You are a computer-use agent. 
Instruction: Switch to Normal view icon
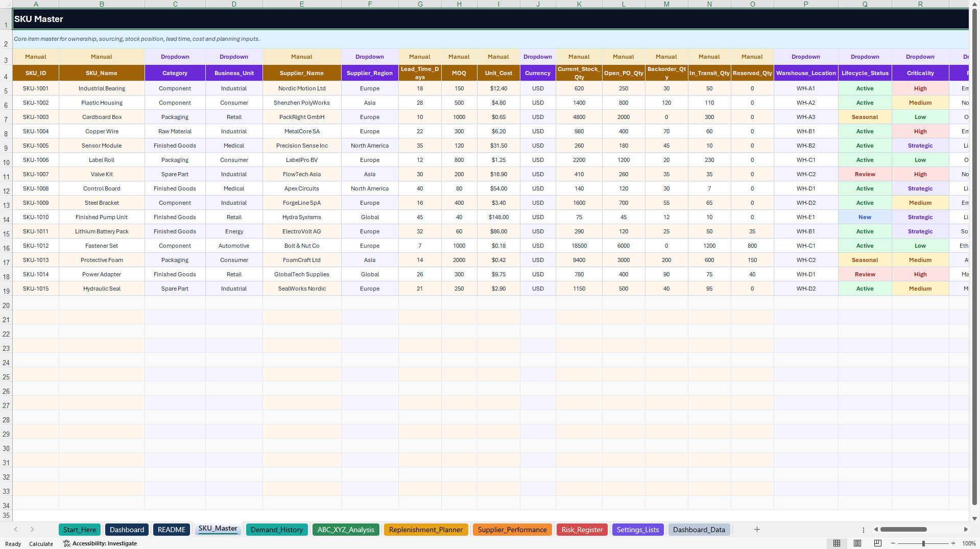836,543
